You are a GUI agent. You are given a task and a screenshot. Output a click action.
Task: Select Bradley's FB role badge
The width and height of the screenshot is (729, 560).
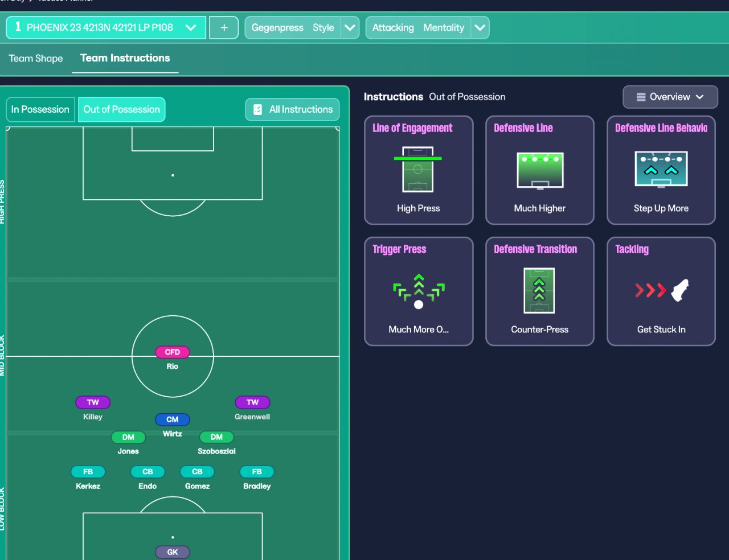coord(257,472)
